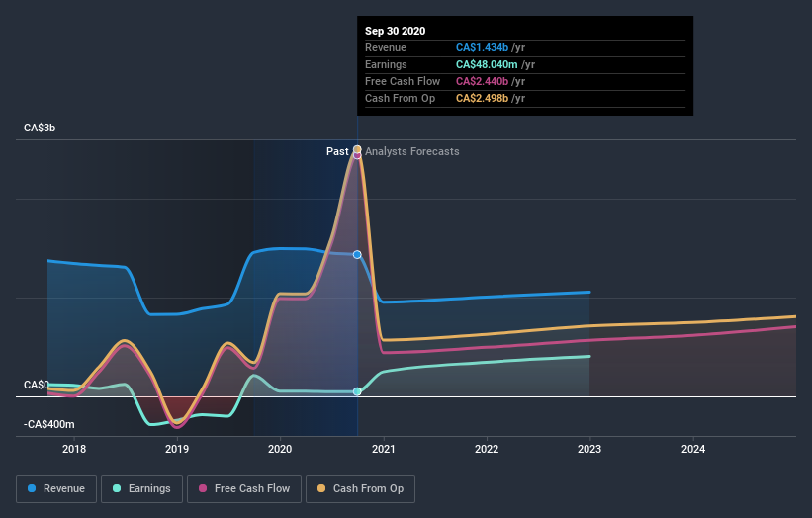Screen dimensions: 812x518
Task: Click the pink Free Cash Flow peak marker
Action: pyautogui.click(x=357, y=155)
